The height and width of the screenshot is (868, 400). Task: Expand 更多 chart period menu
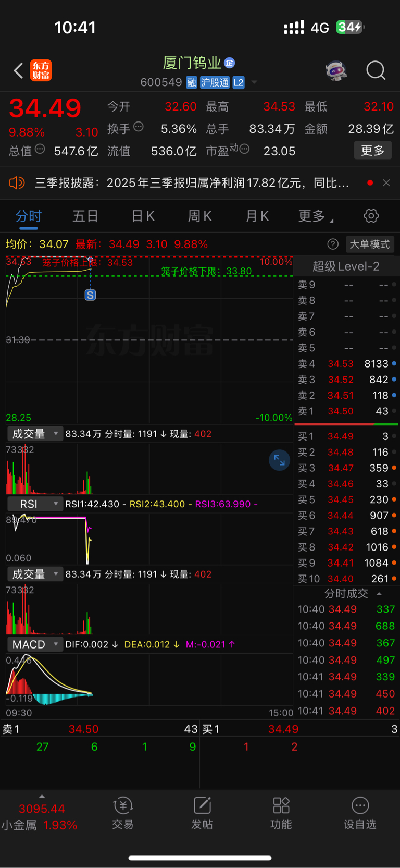(316, 216)
